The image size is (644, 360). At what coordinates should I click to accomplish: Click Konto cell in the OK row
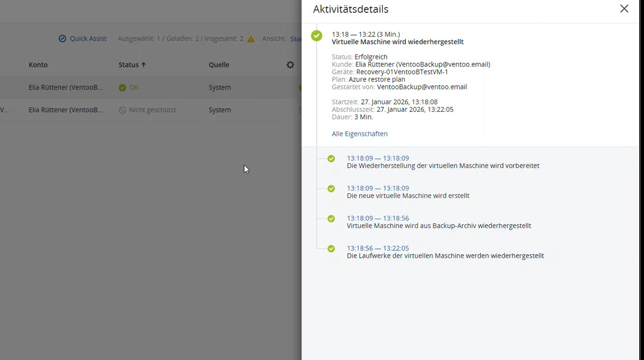[66, 88]
